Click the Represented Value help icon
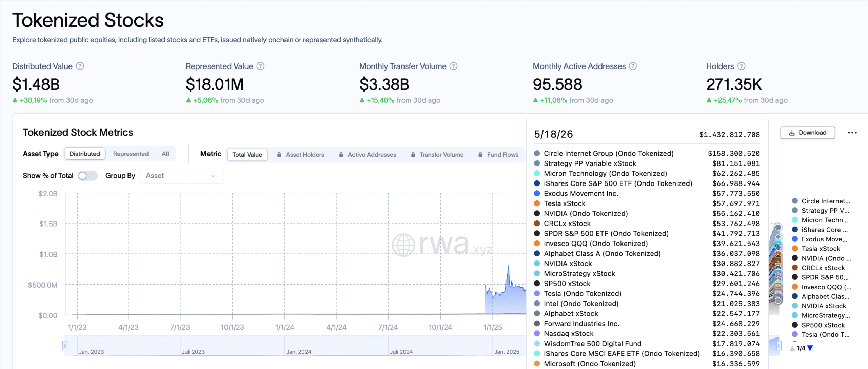Screen dimensions: 868x369 point(260,66)
